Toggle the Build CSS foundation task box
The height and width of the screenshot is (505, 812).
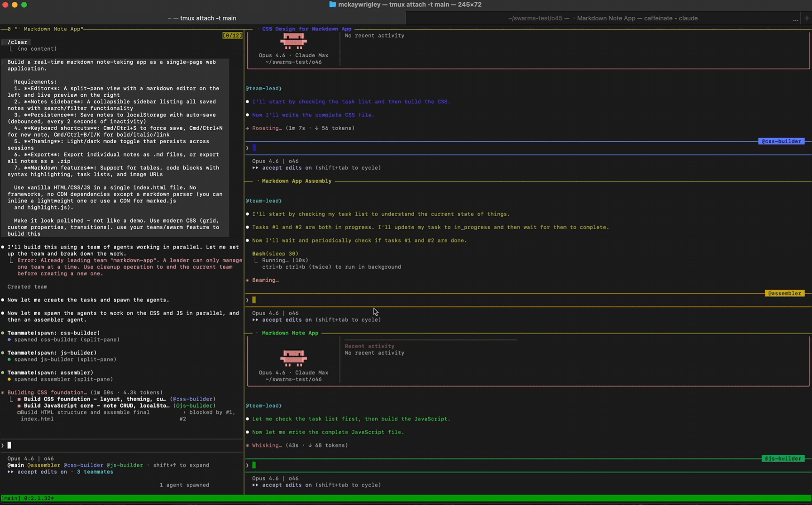point(19,399)
